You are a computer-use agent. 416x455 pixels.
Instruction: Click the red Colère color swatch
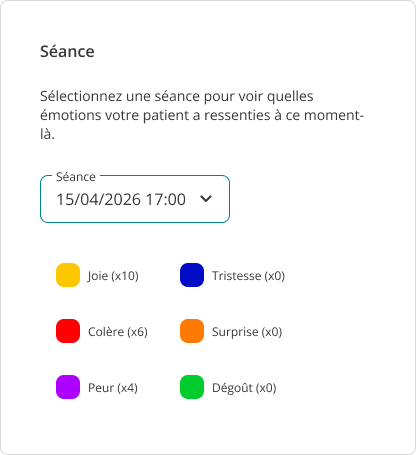tap(68, 331)
